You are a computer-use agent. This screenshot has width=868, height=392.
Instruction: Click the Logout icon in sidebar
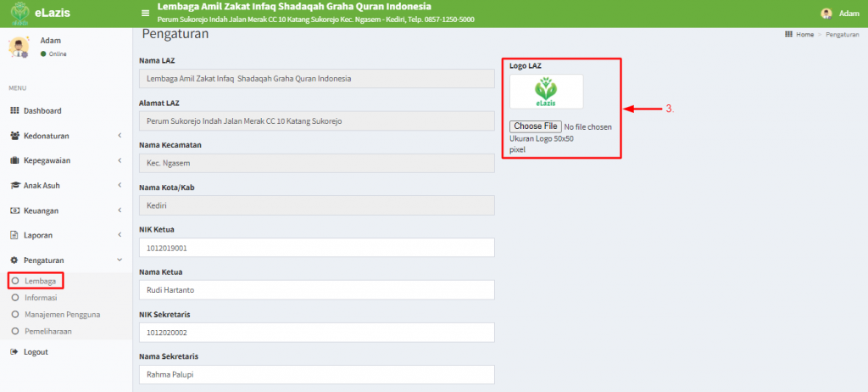click(15, 352)
